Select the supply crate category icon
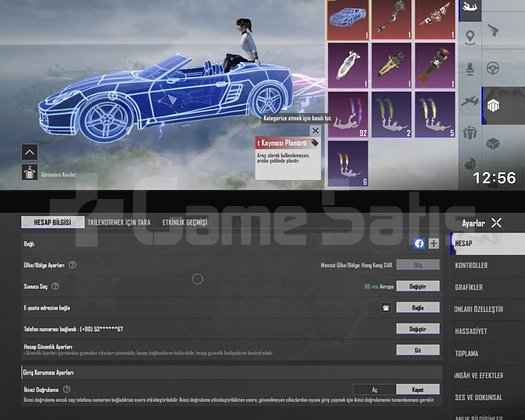 coord(493,144)
